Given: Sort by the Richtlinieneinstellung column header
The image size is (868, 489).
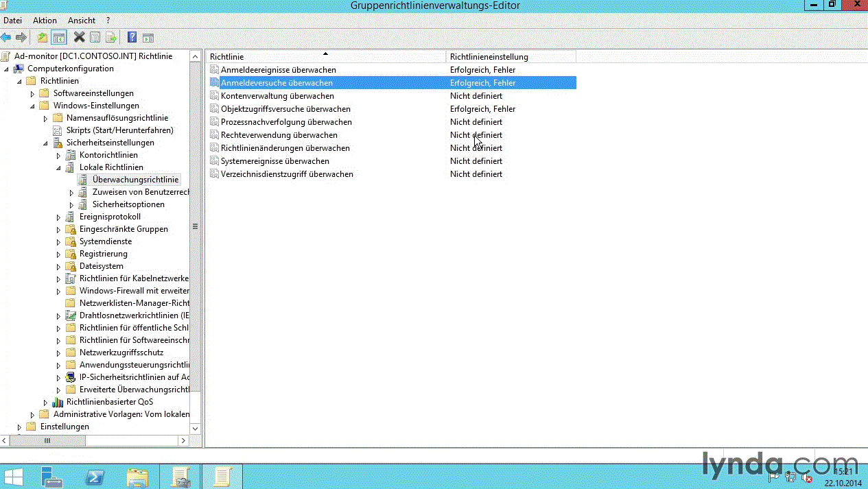Looking at the screenshot, I should 511,57.
